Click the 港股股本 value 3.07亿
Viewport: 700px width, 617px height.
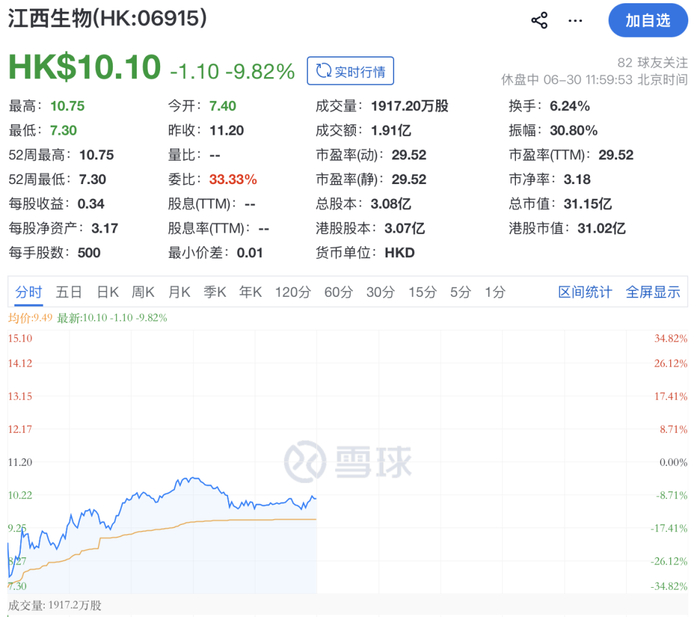point(404,229)
